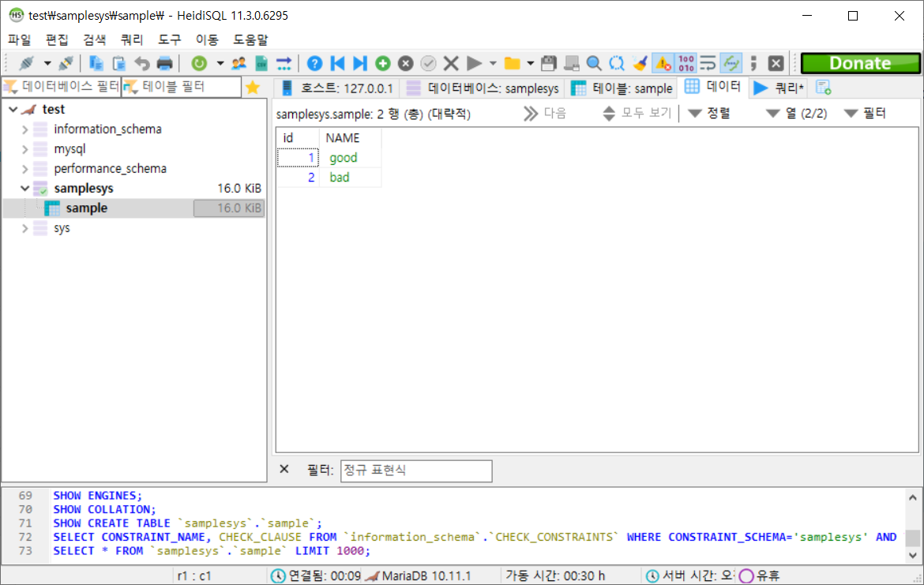Post changes with gray checkmark icon
Image resolution: width=924 pixels, height=585 pixels.
coord(428,63)
